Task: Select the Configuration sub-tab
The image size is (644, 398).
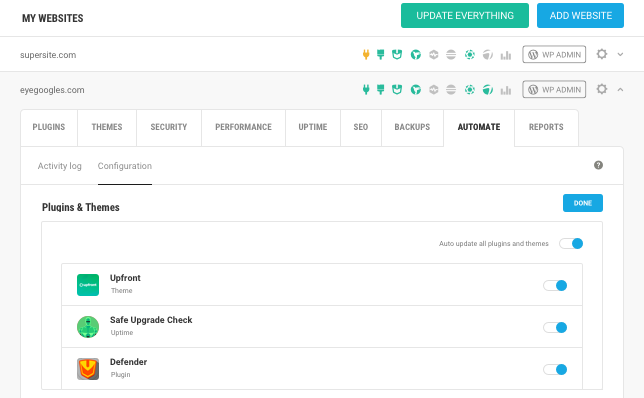Action: pyautogui.click(x=125, y=166)
